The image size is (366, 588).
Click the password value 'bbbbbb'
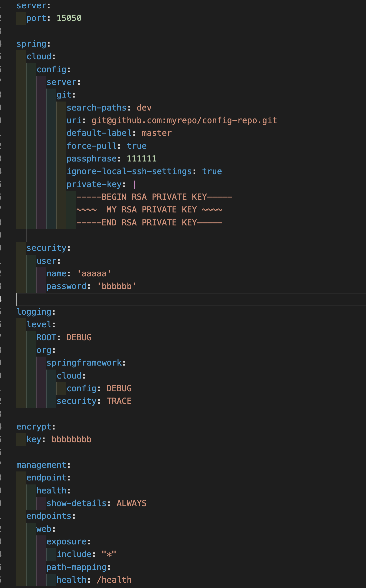[x=116, y=286]
